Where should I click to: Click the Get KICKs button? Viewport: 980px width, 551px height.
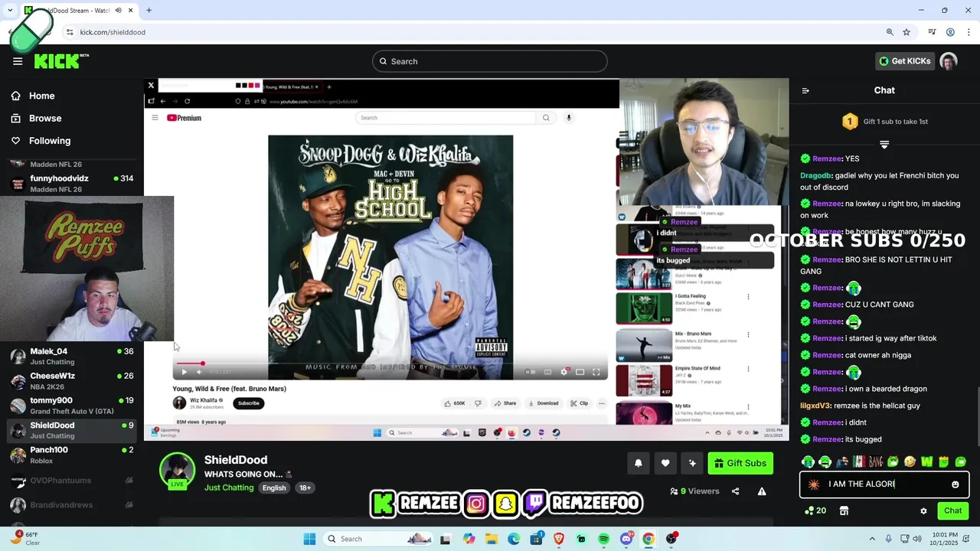(x=904, y=61)
